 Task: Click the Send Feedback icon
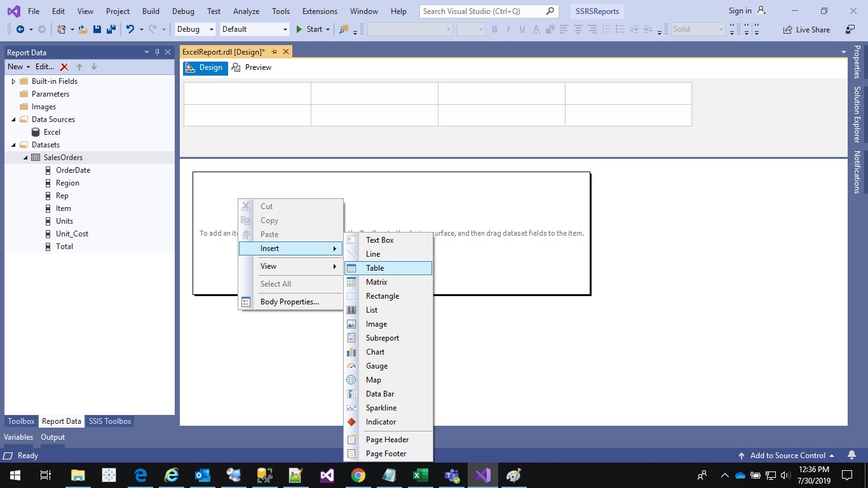850,29
